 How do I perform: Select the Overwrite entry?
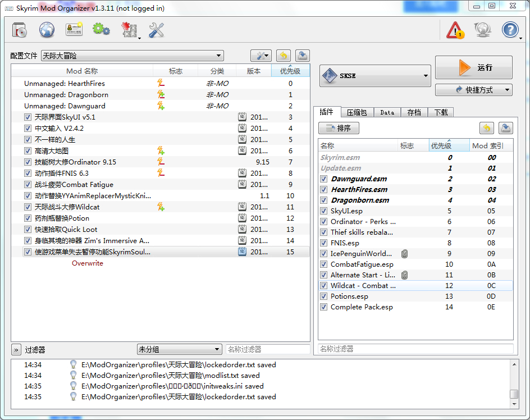(88, 263)
